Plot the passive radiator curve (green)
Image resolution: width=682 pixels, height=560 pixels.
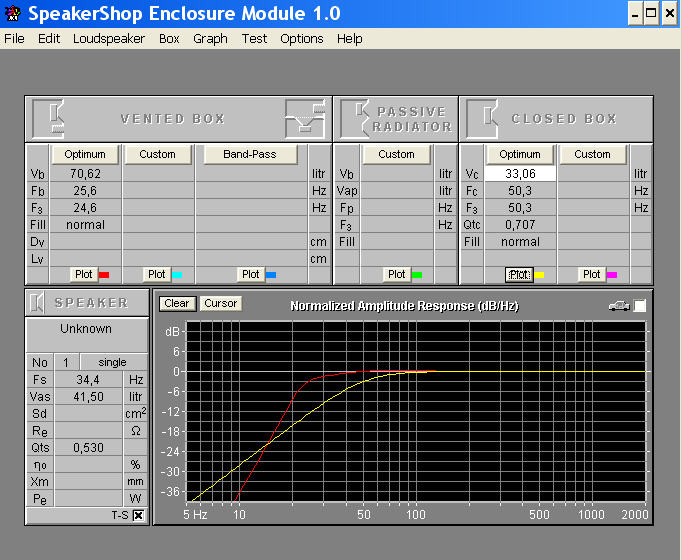397,274
